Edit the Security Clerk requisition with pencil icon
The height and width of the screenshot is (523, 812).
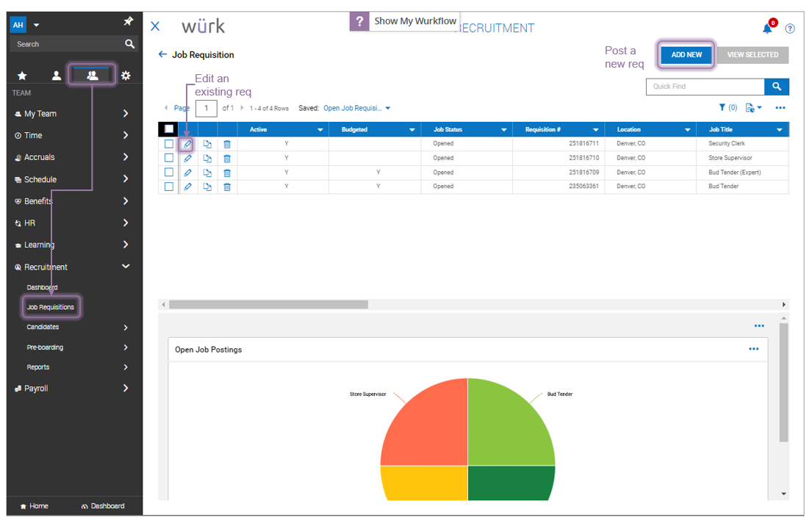pos(187,144)
